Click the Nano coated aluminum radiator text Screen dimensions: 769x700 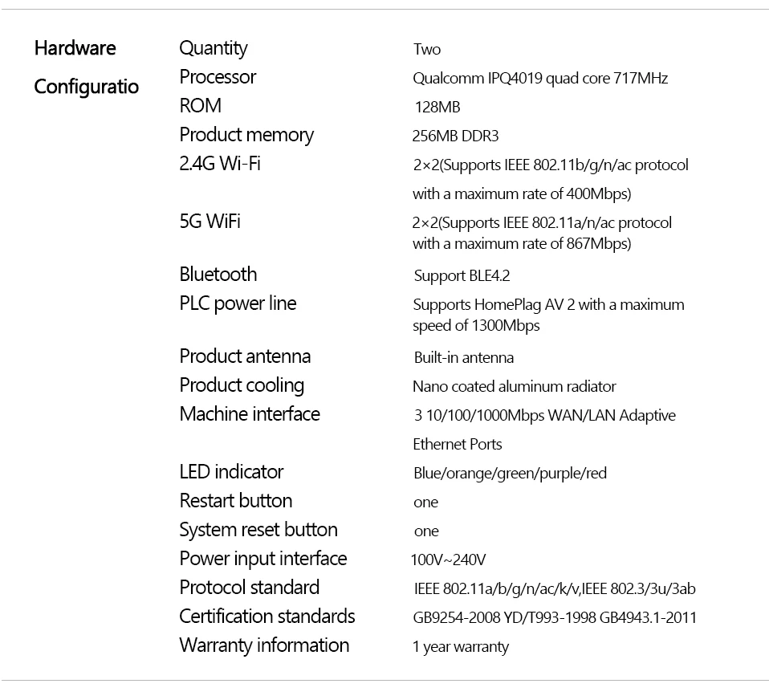[514, 387]
